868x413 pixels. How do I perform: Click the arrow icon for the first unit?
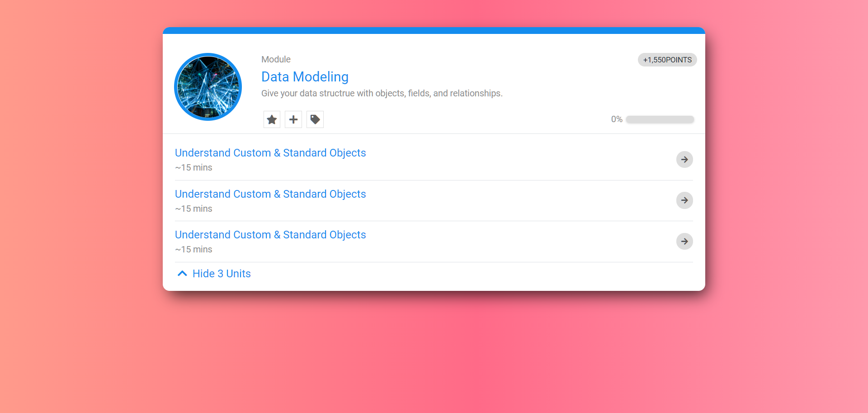684,159
